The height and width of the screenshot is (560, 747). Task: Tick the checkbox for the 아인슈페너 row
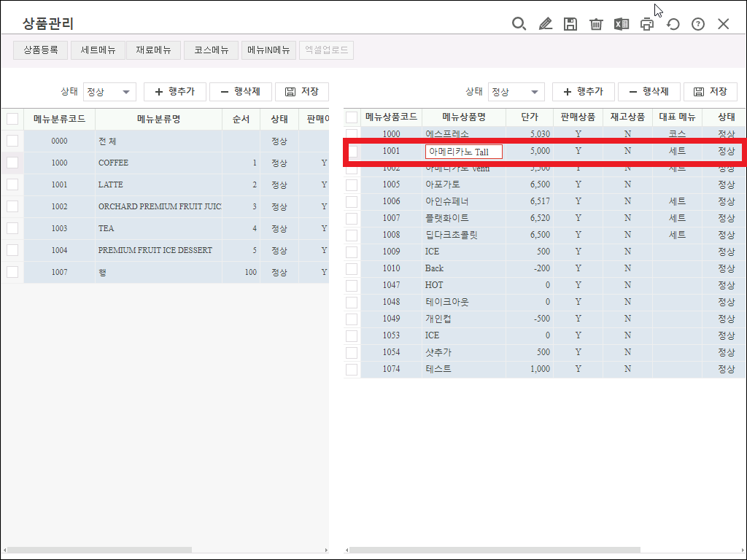pos(352,201)
